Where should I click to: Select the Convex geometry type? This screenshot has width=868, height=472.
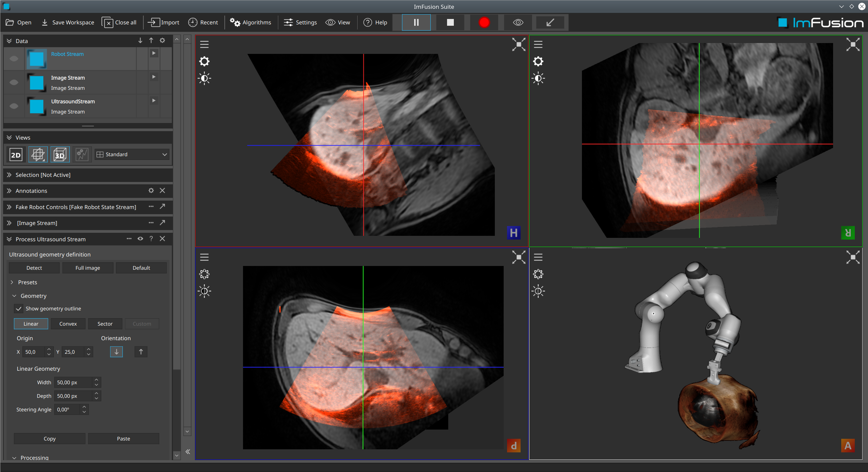point(68,324)
